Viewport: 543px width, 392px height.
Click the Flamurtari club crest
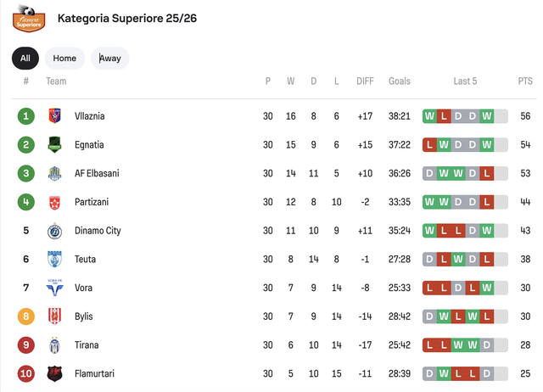pos(54,374)
